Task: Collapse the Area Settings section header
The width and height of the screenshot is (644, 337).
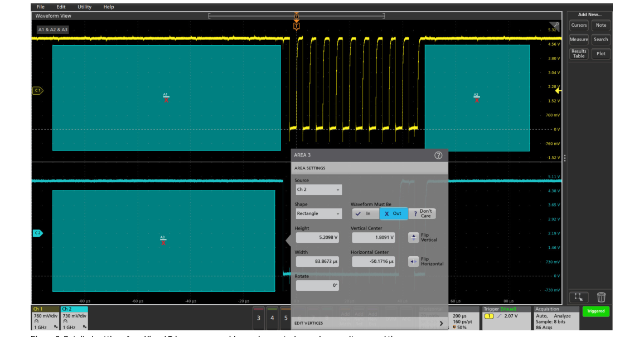Action: click(x=369, y=168)
